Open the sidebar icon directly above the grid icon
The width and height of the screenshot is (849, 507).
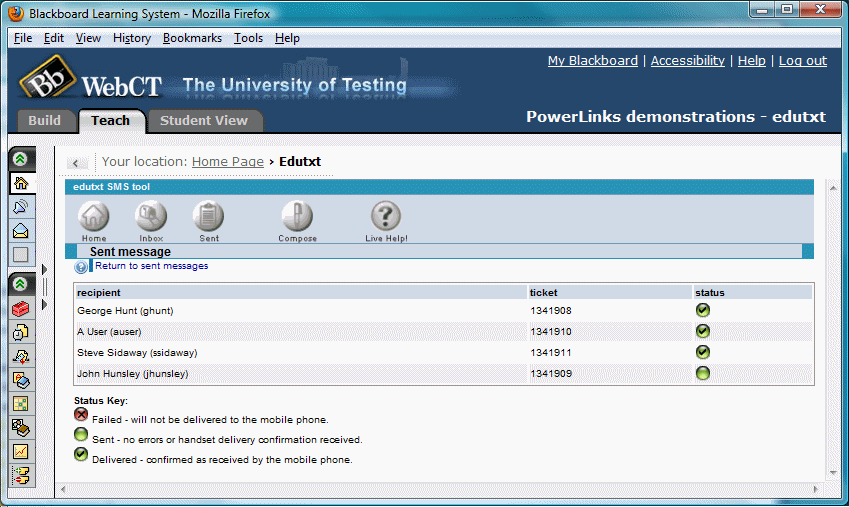click(x=21, y=380)
